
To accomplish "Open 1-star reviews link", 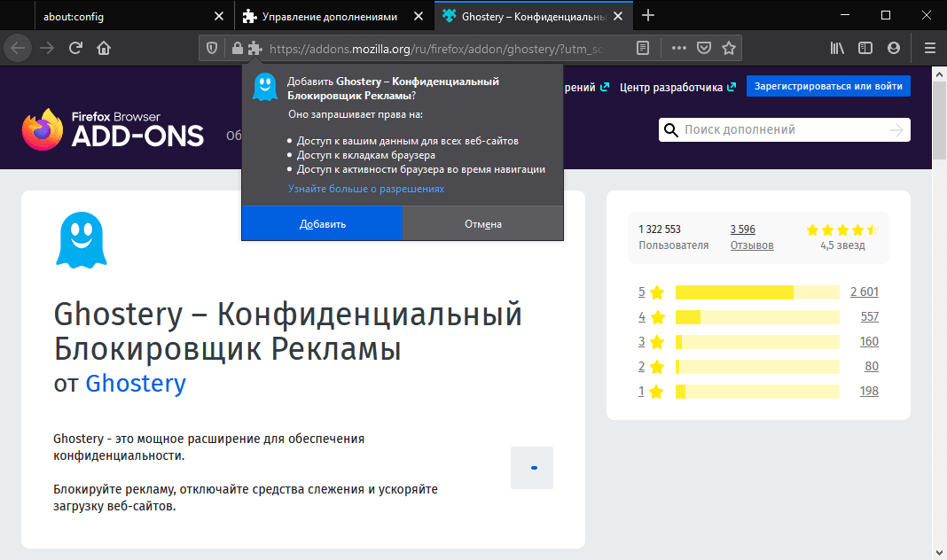I will 651,391.
